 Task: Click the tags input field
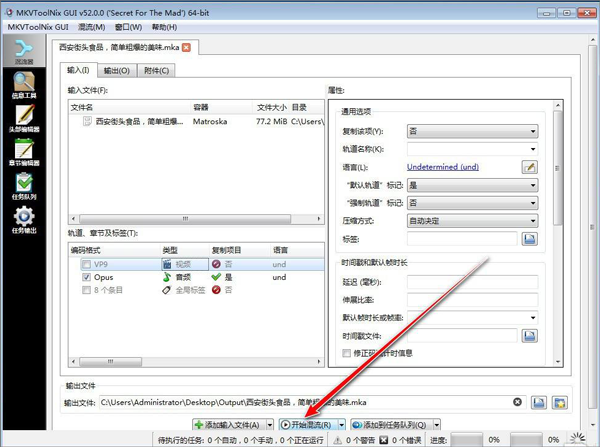(462, 239)
